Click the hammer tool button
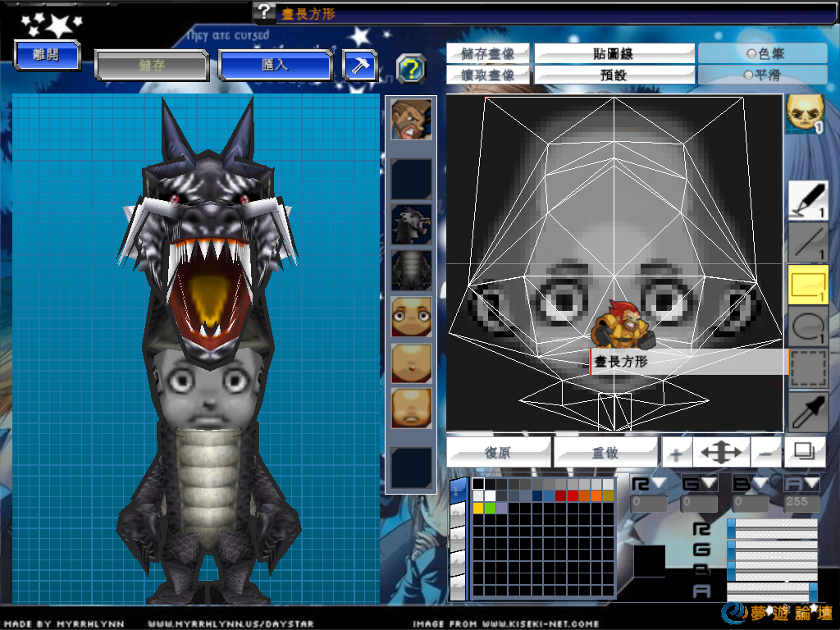The image size is (840, 630). [359, 66]
